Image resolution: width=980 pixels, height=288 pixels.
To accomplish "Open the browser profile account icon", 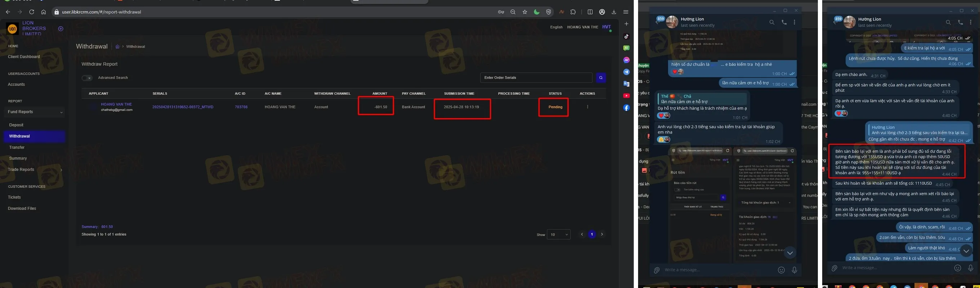I will (x=602, y=12).
